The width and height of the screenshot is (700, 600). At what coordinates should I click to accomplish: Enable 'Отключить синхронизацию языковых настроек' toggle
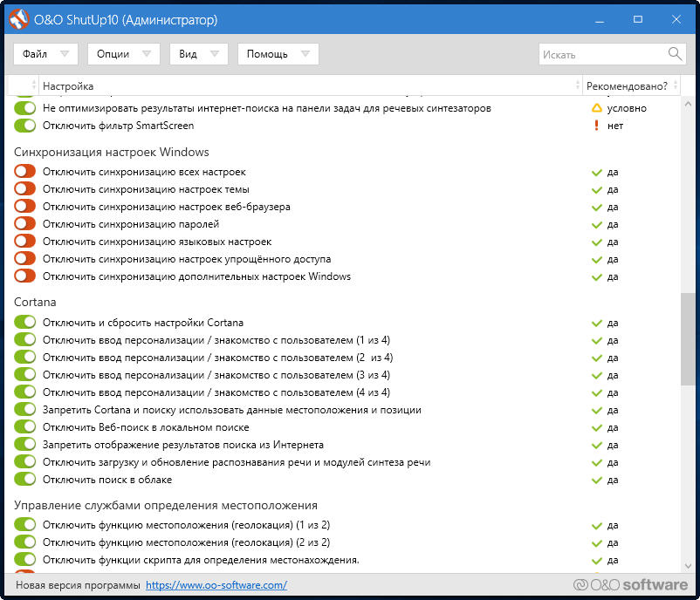click(24, 241)
